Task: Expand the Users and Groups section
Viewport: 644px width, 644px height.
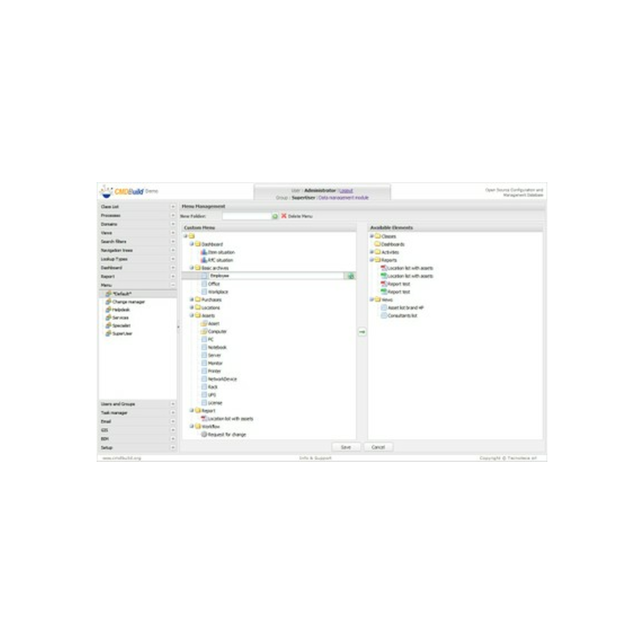Action: pyautogui.click(x=173, y=404)
